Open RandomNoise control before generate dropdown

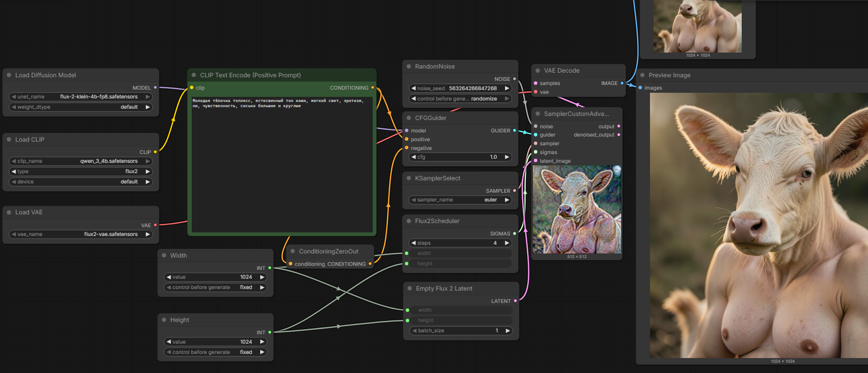460,98
